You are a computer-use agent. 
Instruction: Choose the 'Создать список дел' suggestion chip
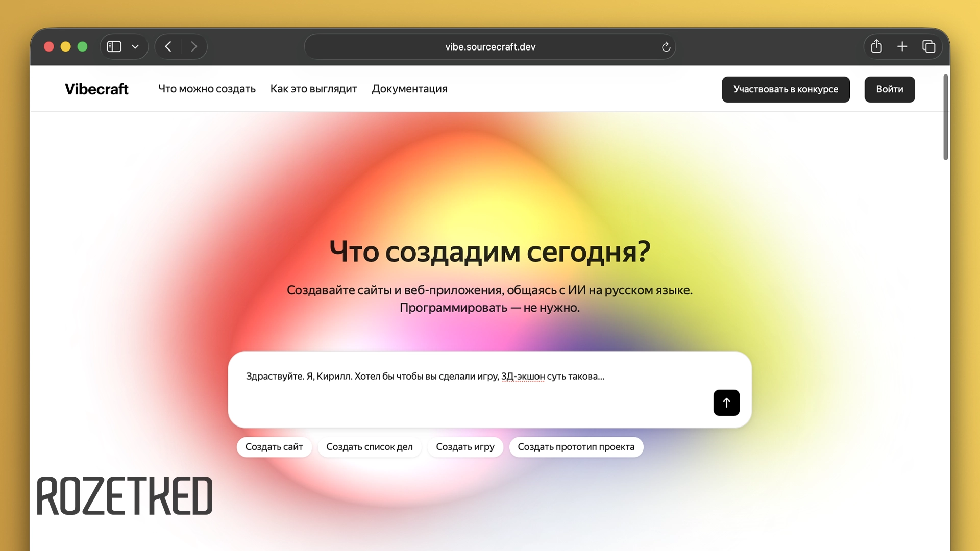pos(370,447)
